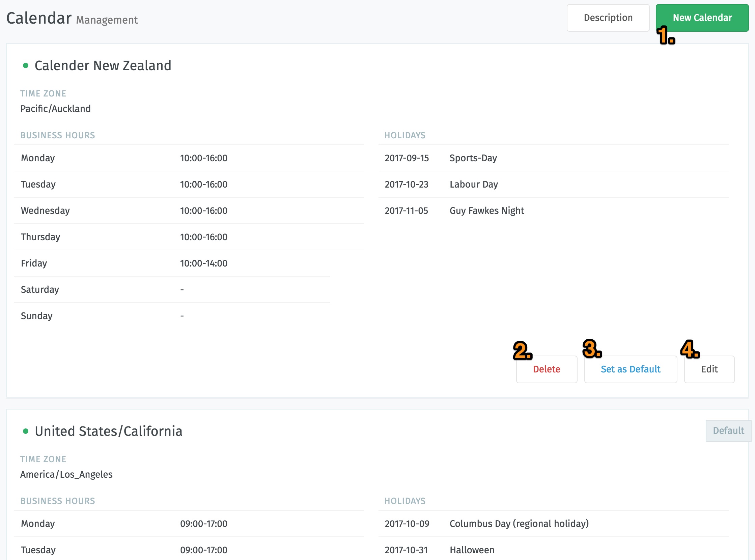The image size is (755, 560).
Task: Click BUSINESS HOURS header in New Zealand calendar
Action: tap(58, 136)
